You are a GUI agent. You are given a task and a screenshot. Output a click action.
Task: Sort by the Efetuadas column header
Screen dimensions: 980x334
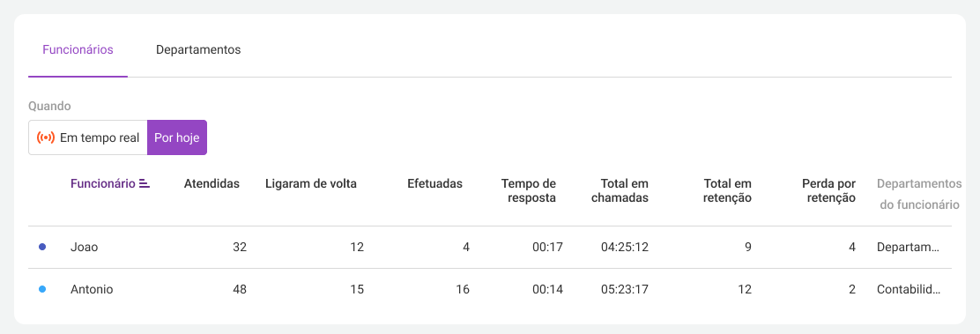434,183
